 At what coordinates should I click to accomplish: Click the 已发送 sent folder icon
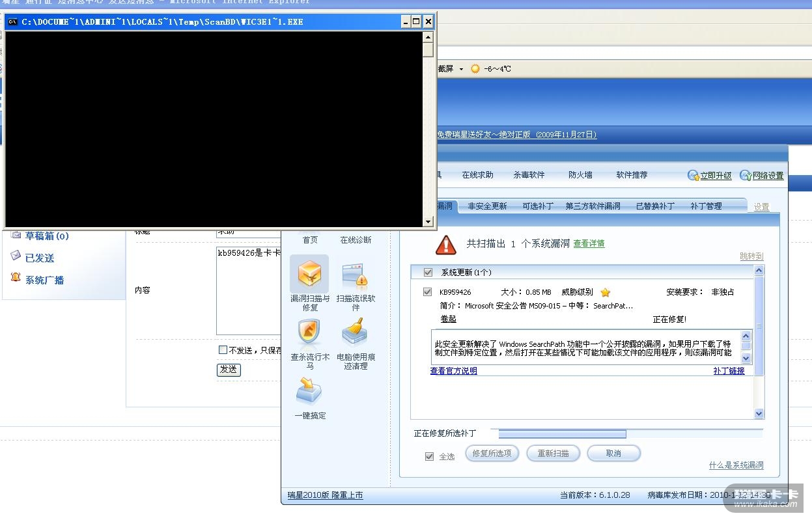(x=16, y=256)
